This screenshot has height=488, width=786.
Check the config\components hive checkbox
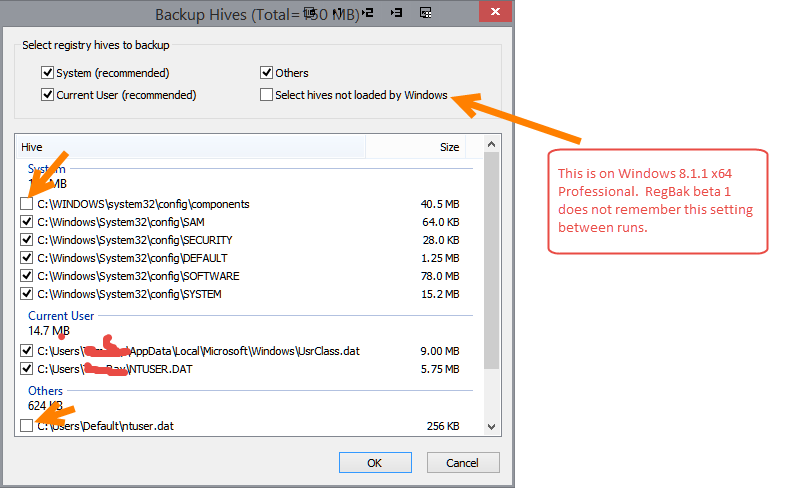26,204
